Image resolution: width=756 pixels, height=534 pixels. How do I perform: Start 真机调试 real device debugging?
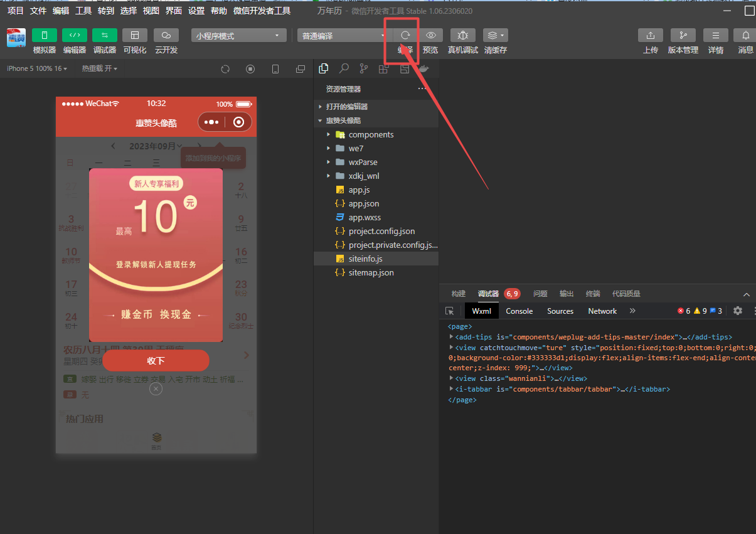click(x=463, y=35)
